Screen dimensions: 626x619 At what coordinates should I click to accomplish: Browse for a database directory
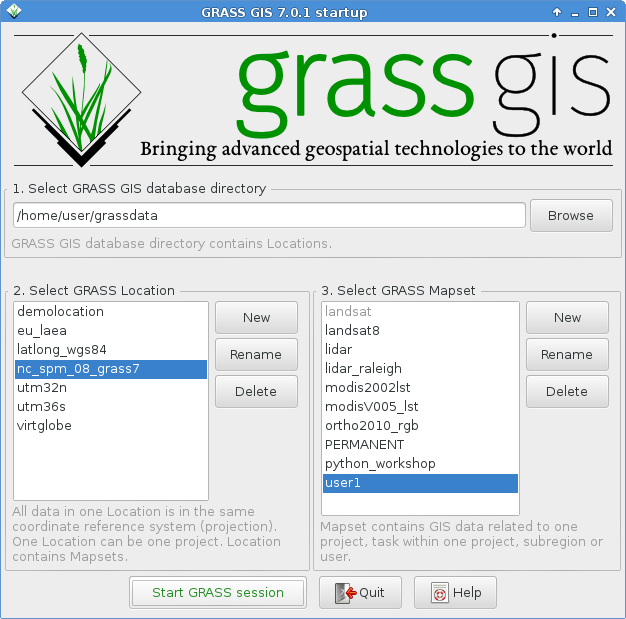click(570, 215)
